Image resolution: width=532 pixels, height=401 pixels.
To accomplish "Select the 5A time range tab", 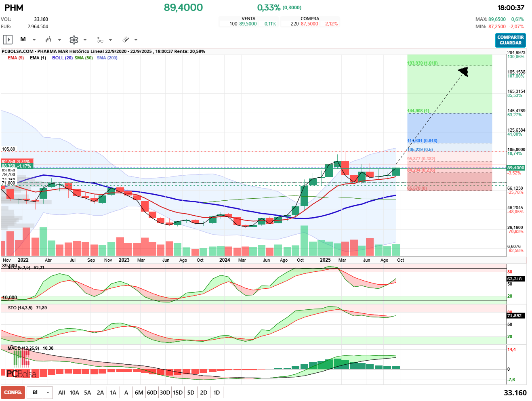I will point(87,393).
